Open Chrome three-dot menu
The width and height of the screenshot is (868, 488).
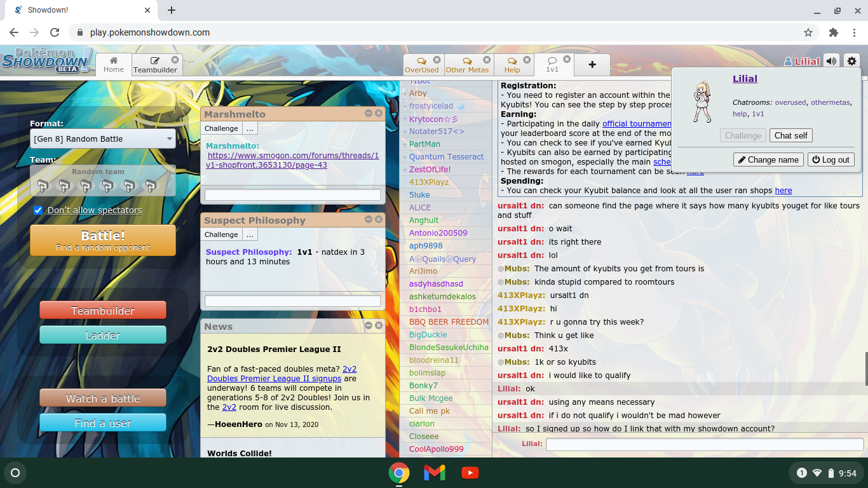point(853,32)
